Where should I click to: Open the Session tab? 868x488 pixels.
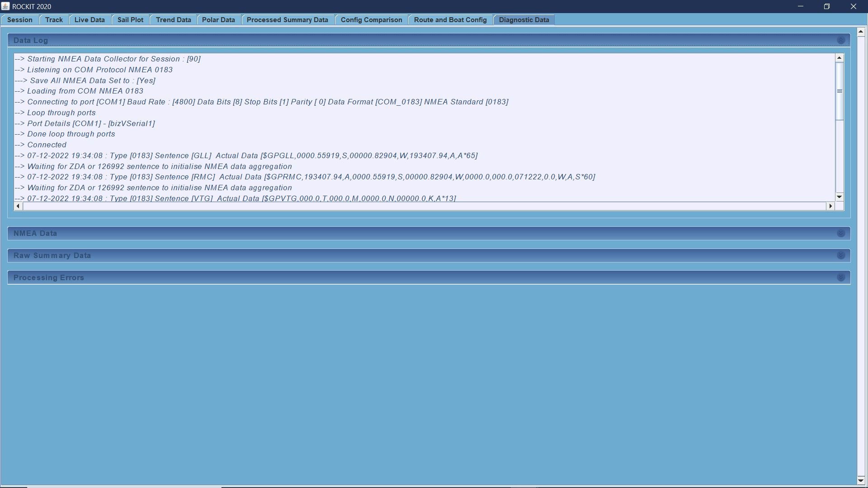[20, 20]
